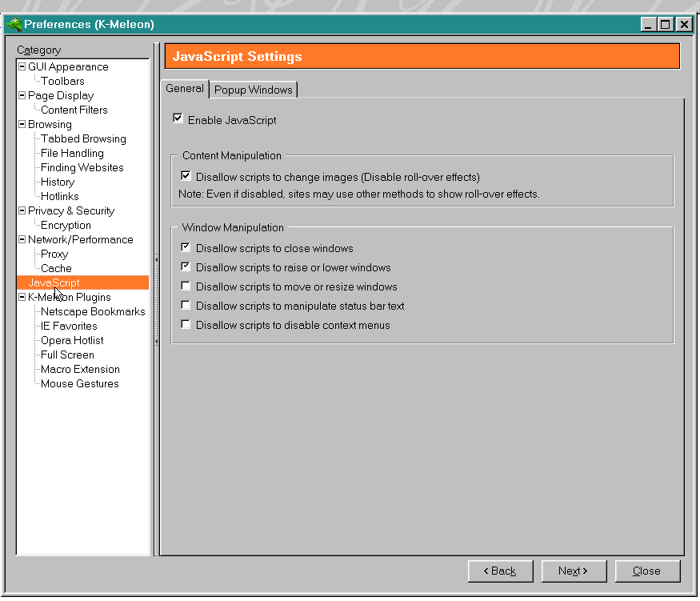Check Disallow scripts to manipulate status bar text

pyautogui.click(x=186, y=306)
